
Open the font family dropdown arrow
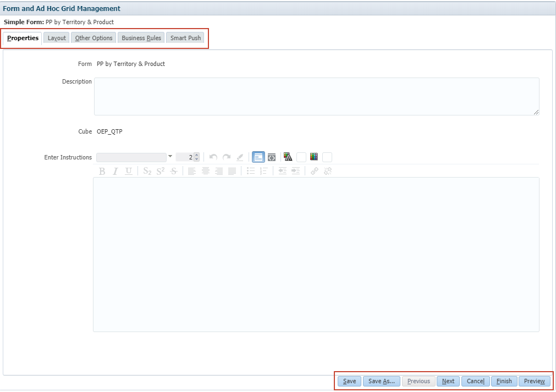pyautogui.click(x=170, y=157)
